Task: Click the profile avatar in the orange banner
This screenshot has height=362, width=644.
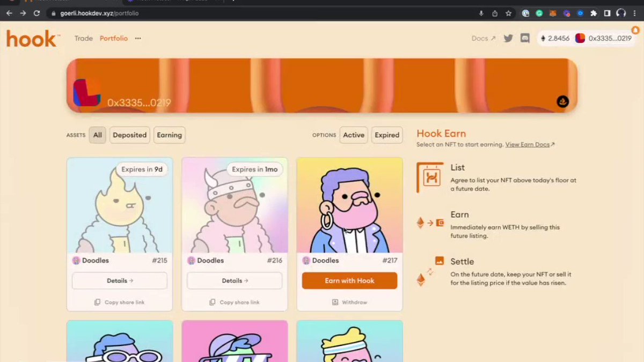Action: 87,92
